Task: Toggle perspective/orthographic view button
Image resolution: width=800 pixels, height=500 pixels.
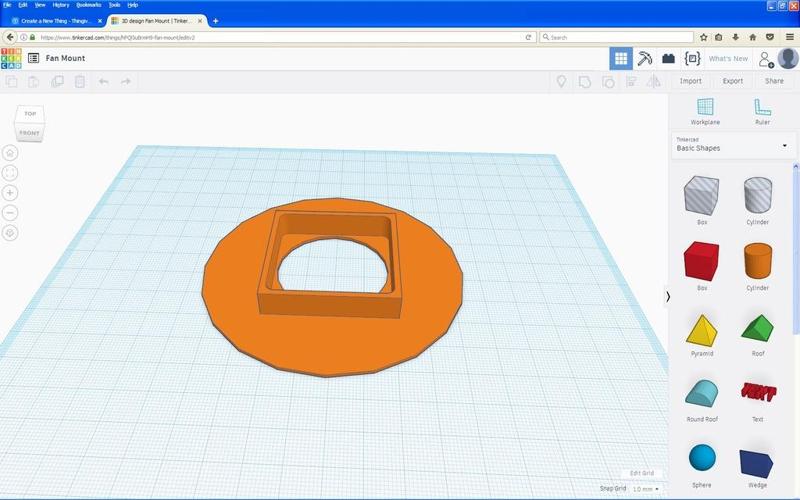Action: (10, 233)
